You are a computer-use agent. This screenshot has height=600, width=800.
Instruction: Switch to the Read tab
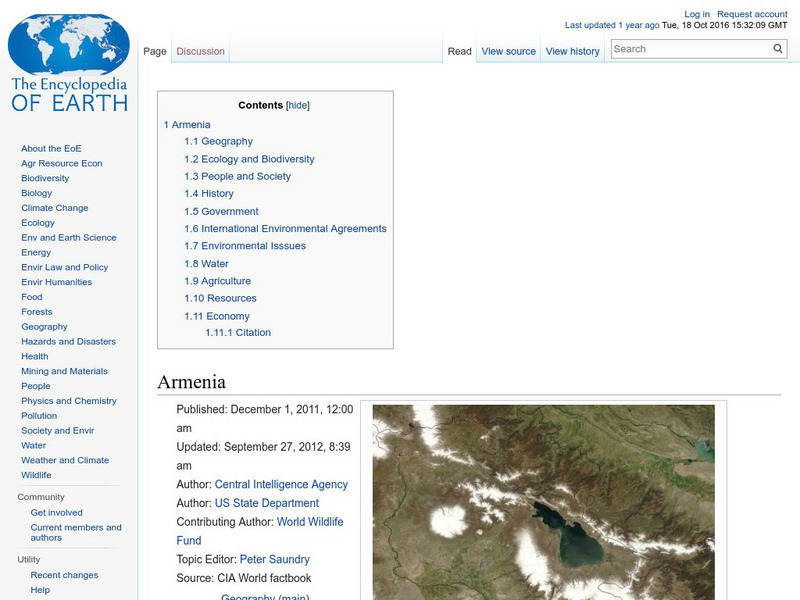[x=459, y=50]
